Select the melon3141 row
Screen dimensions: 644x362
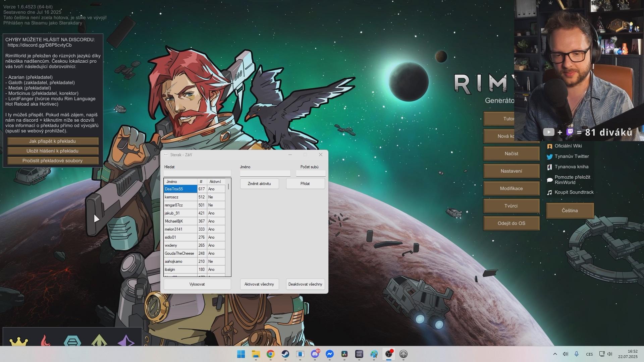tap(195, 229)
